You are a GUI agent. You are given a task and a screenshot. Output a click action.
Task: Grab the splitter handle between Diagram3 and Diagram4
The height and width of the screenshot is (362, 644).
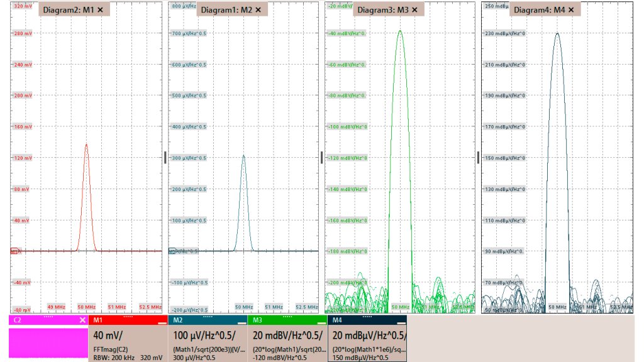478,158
